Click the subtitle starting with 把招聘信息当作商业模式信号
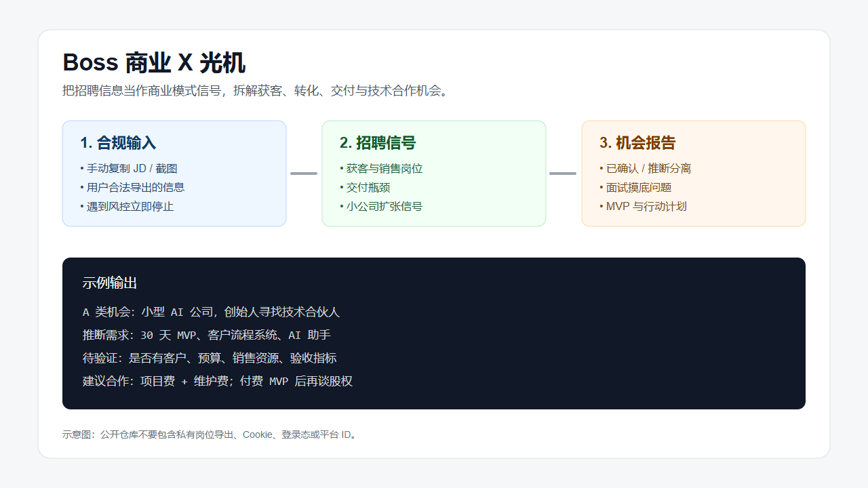The image size is (868, 488). (256, 91)
